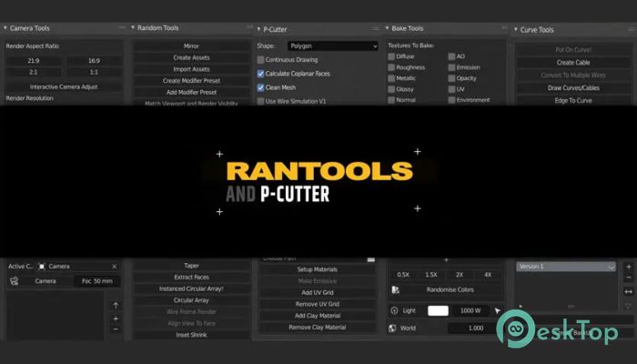Image resolution: width=637 pixels, height=364 pixels.
Task: Add camera with plus icon in Camera Tools
Action: tap(116, 318)
